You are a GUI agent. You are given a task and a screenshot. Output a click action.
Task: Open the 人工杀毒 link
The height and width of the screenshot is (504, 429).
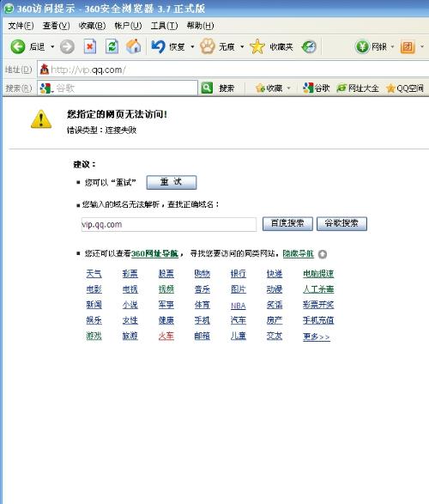[318, 289]
